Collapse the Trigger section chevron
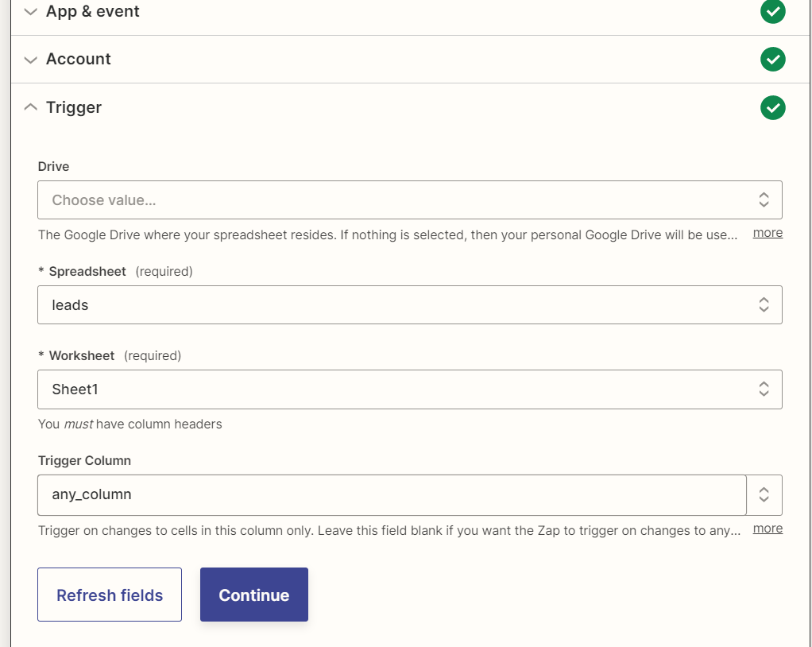This screenshot has height=647, width=812. pos(31,107)
